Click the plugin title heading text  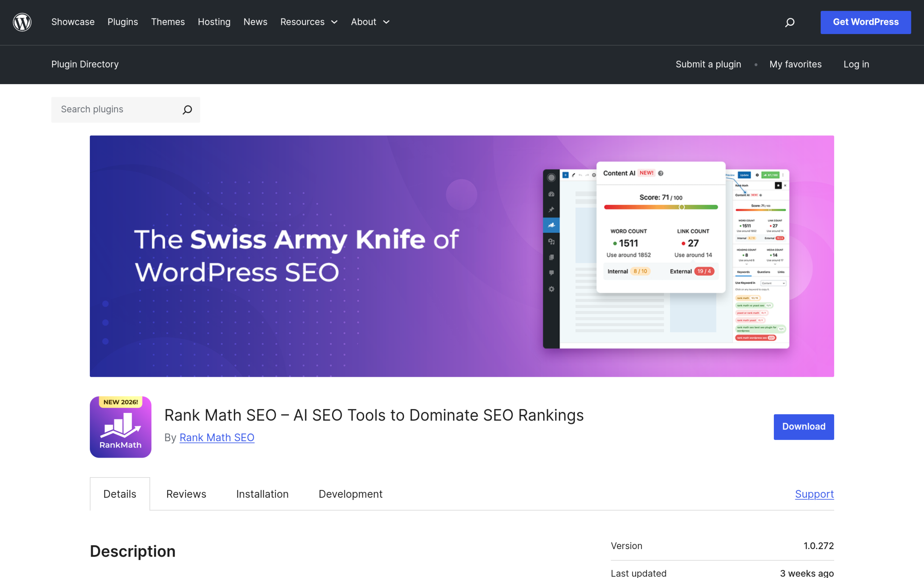pos(374,415)
